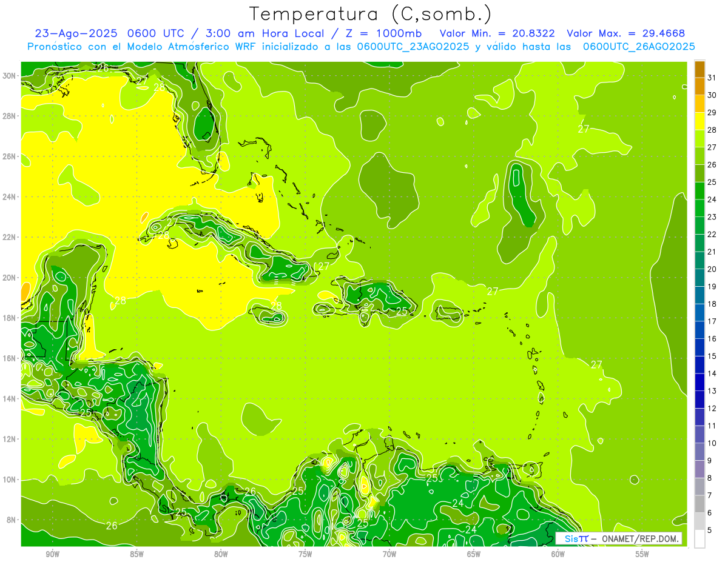Click legend value 20 on the color bar

coord(712,269)
